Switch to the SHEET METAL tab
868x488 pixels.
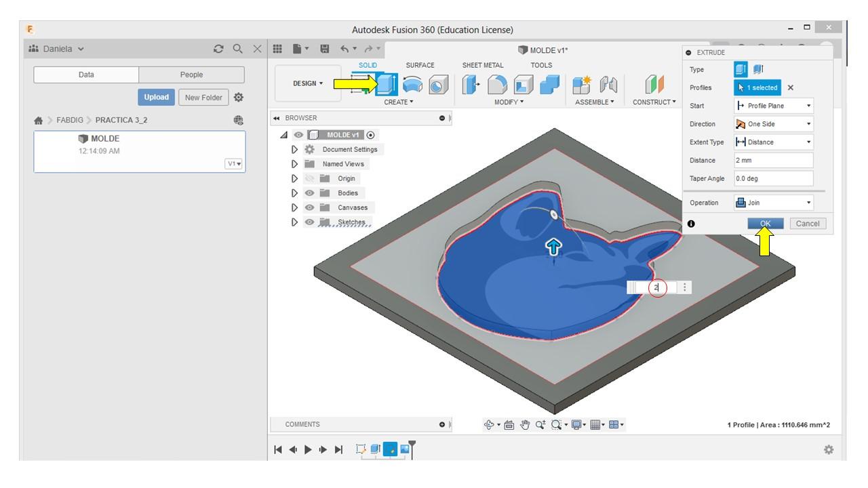[x=483, y=65]
